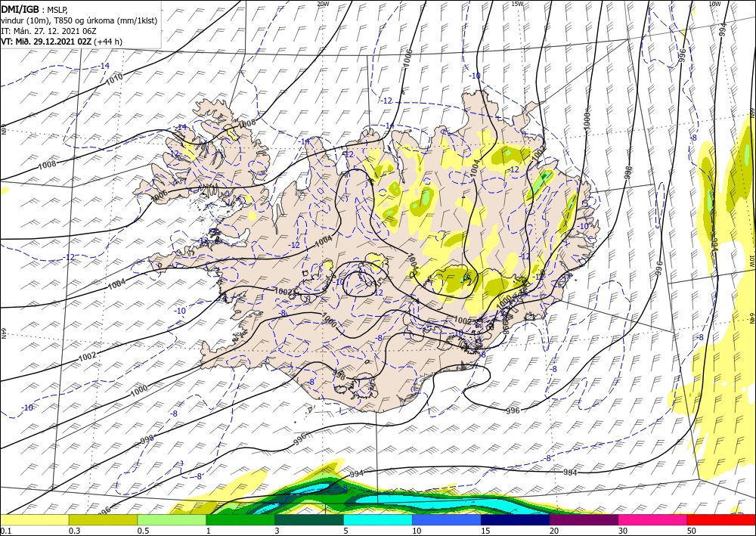Click the legend value '20'
Screen dimensions: 756x536
553,531
